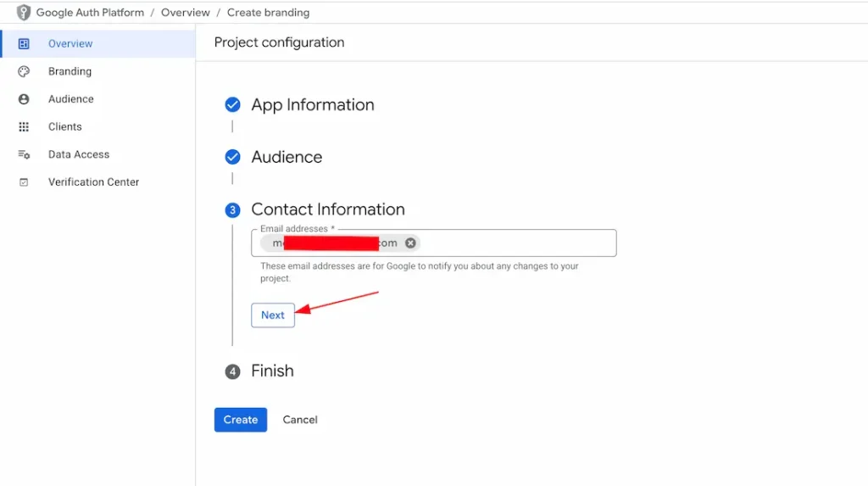Collapse the Contact Information step heading
Image resolution: width=868 pixels, height=486 pixels.
[x=327, y=209]
